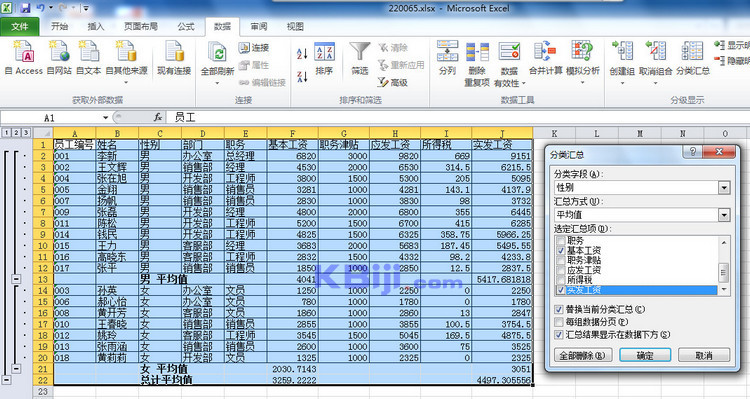The width and height of the screenshot is (750, 399).
Task: Click the formula bar input showing 员工
Action: (457, 117)
